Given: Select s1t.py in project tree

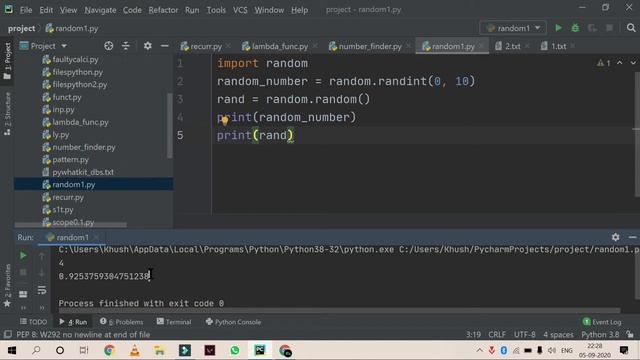Looking at the screenshot, I should (62, 209).
